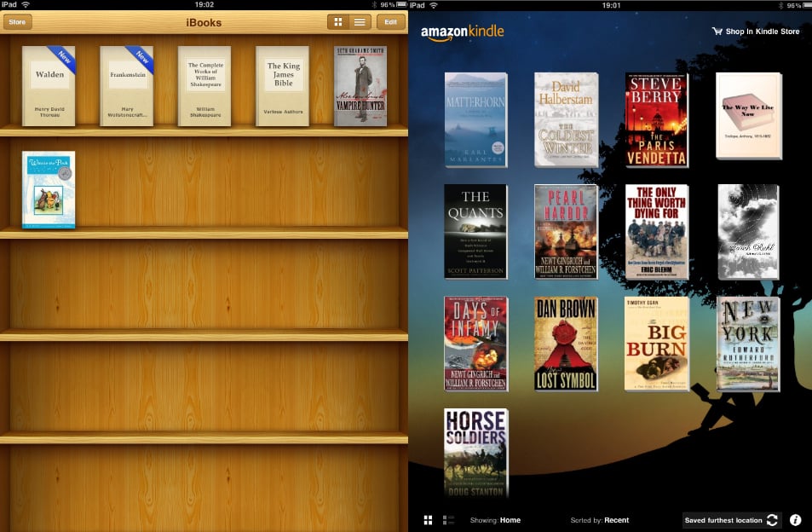The image size is (812, 532).
Task: Open The Paris Vendetta by Steve Berry
Action: (657, 119)
